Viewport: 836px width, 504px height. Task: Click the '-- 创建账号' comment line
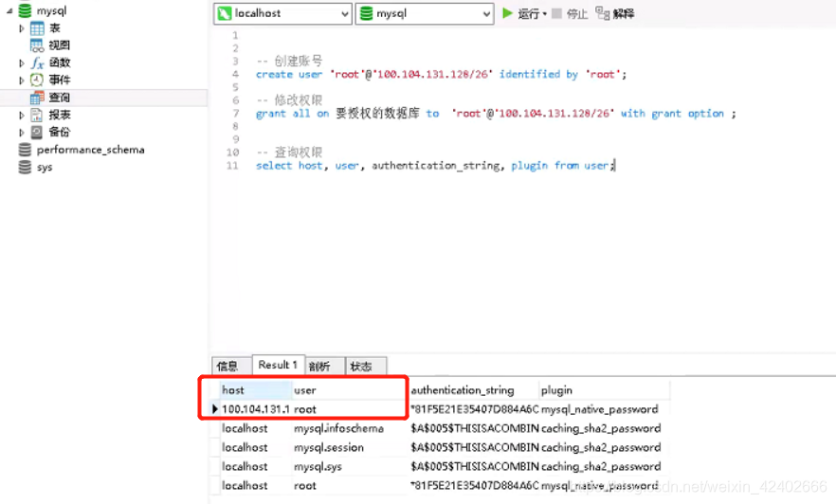(289, 61)
